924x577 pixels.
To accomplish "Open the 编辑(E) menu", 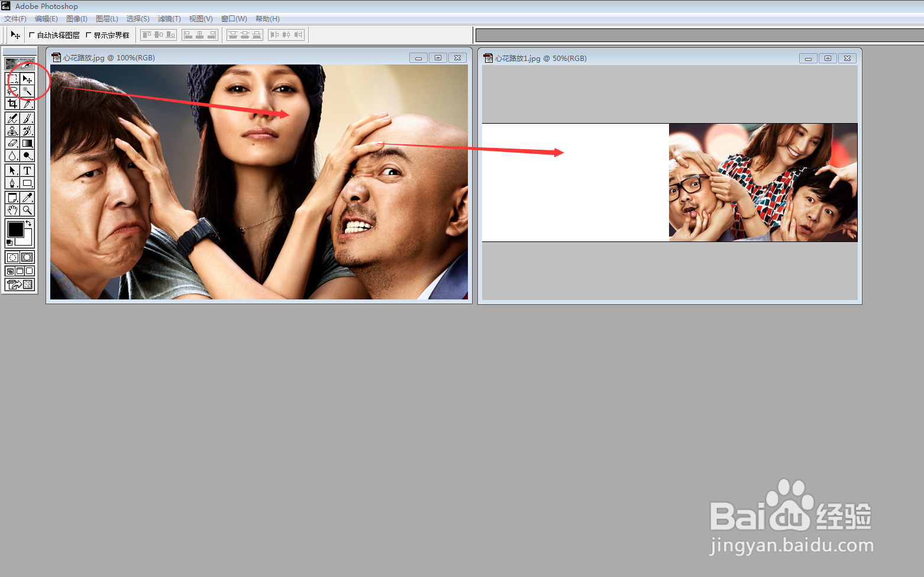I will click(46, 19).
